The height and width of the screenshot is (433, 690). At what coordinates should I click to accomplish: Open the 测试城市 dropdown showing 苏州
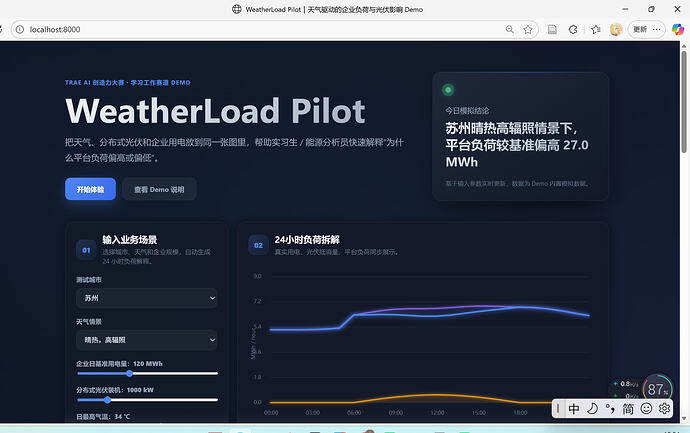pos(147,298)
